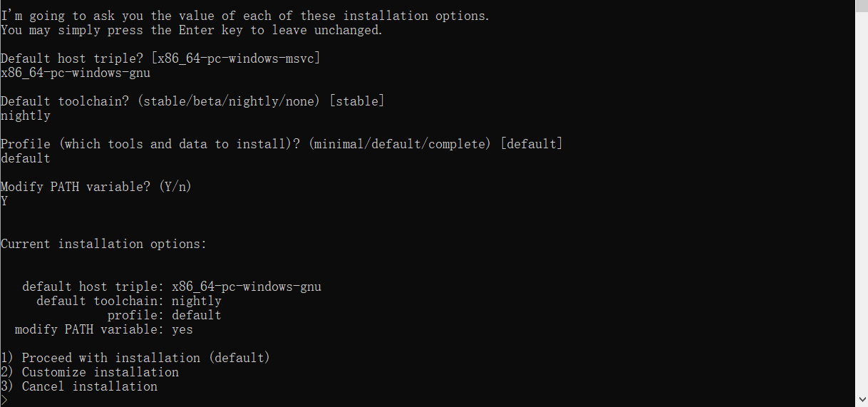Click the "profile: default" summary line
The width and height of the screenshot is (868, 407).
pyautogui.click(x=164, y=315)
